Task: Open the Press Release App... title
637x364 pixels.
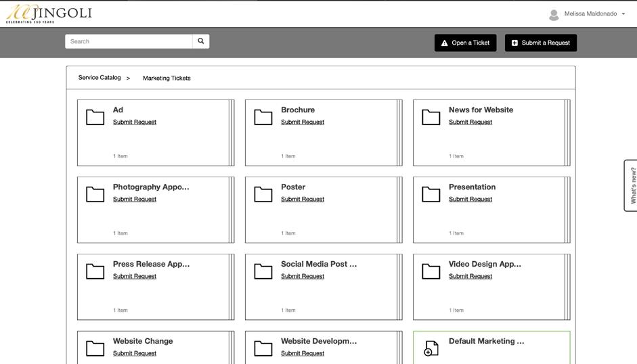Action: point(151,264)
